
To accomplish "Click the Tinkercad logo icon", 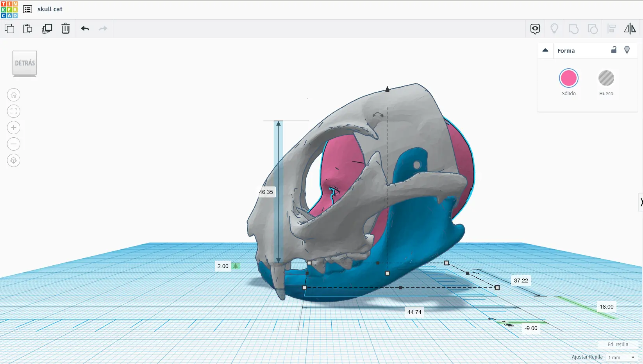I will [9, 9].
